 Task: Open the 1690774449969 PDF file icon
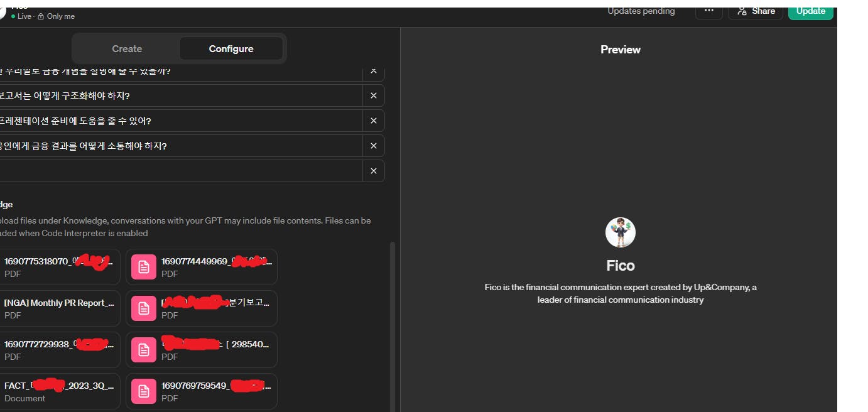(x=144, y=267)
